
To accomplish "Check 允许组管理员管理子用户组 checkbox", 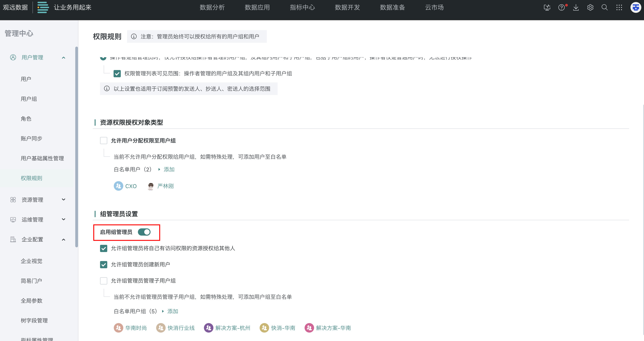I will 103,281.
